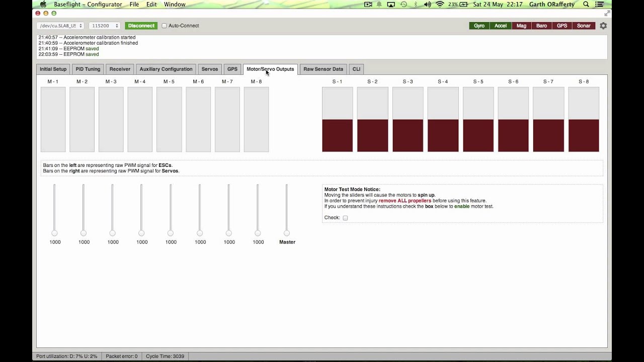This screenshot has width=644, height=362.
Task: Click the Motor Test Mode Notice heading
Action: [352, 190]
